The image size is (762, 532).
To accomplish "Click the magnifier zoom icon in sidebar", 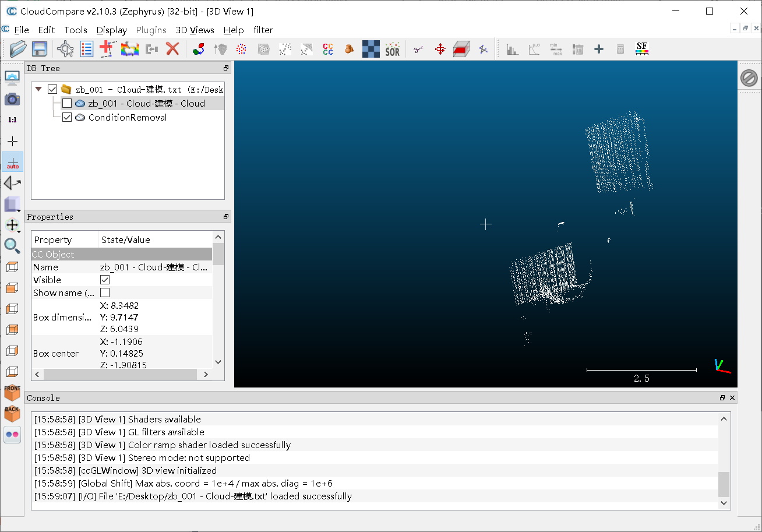I will pos(12,246).
